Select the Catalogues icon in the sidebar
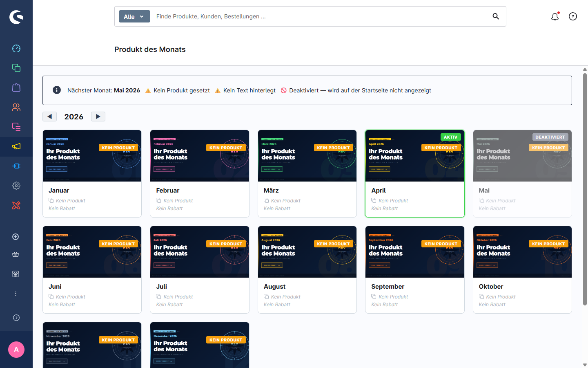The image size is (588, 368). [16, 68]
